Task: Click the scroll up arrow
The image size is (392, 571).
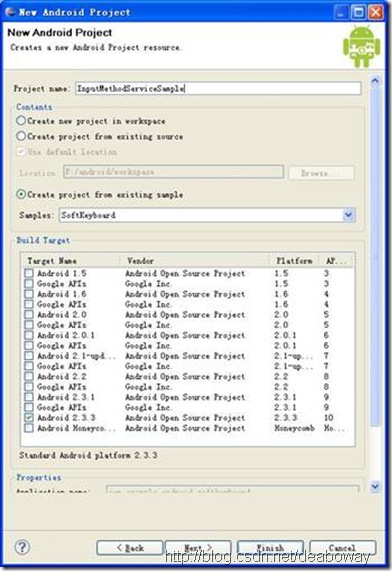Action: (x=375, y=80)
